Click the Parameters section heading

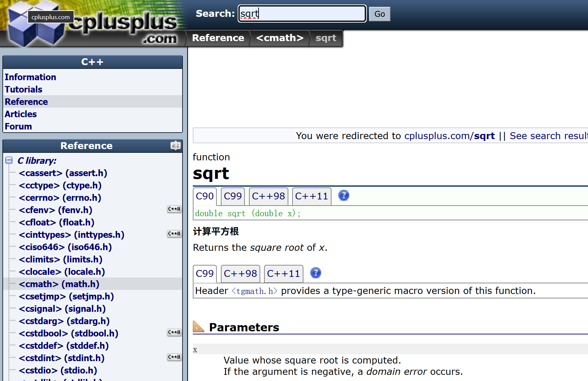click(244, 327)
